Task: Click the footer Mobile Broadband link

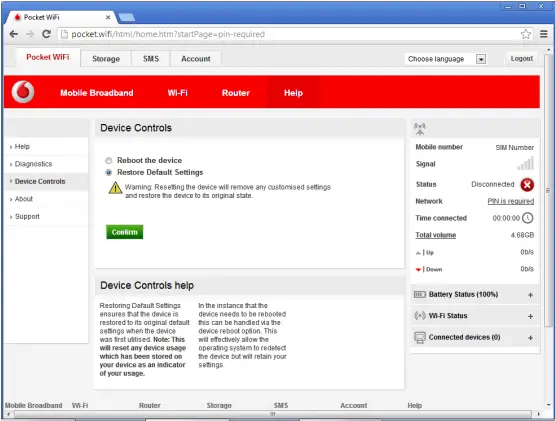Action: [34, 405]
